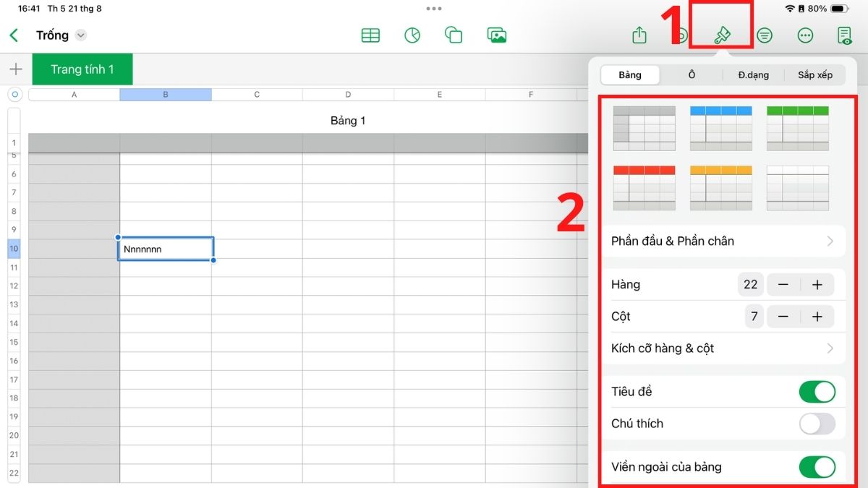Screen dimensions: 868x488
Task: Select row header 15
Action: pos(14,342)
